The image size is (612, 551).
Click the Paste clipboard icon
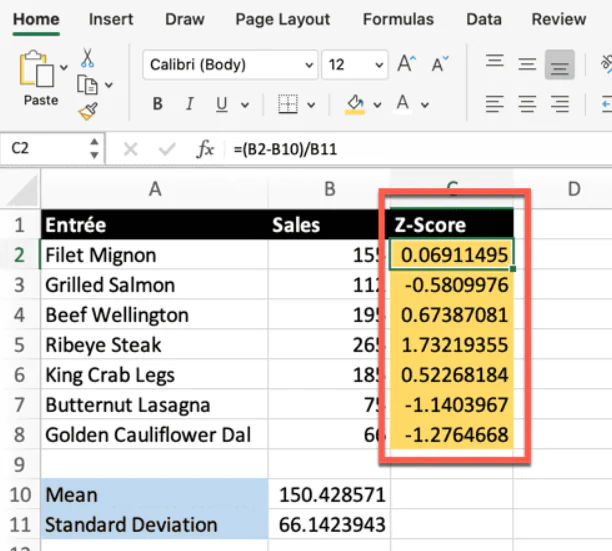[38, 70]
